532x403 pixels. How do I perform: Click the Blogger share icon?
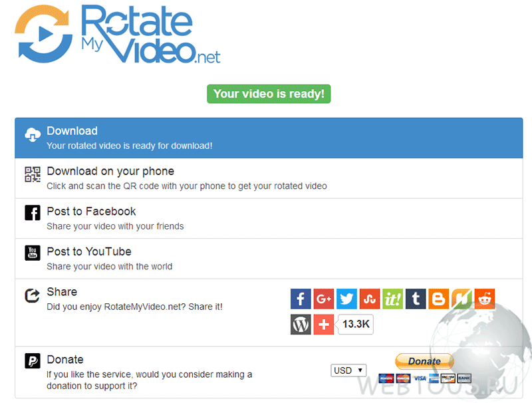[439, 299]
